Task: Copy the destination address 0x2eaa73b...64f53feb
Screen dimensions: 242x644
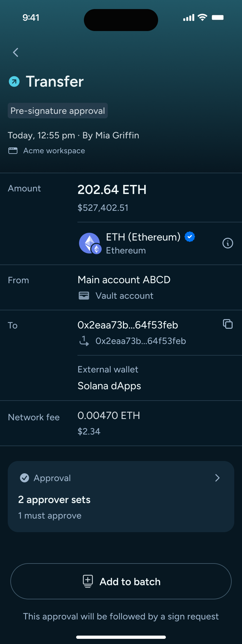Action: click(228, 324)
